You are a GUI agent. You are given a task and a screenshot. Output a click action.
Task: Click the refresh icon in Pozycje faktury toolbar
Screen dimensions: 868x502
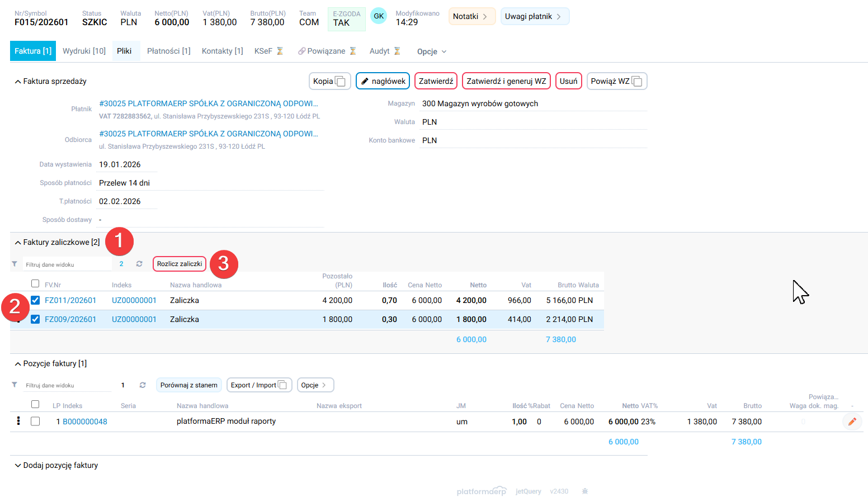point(143,385)
